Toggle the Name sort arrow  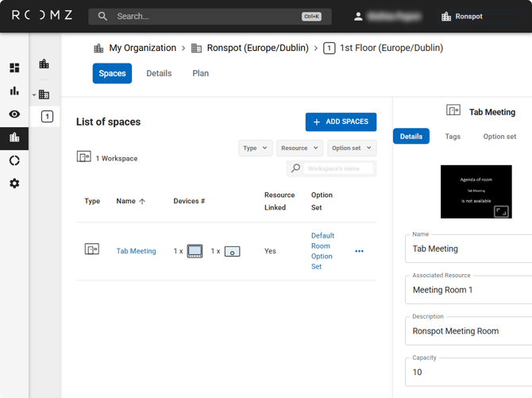(x=142, y=201)
